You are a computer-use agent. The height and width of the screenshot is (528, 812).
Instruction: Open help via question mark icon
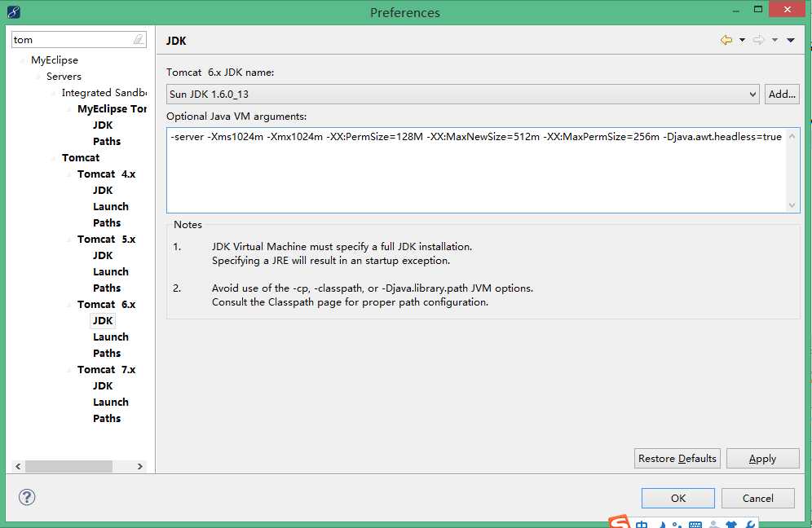pyautogui.click(x=27, y=498)
